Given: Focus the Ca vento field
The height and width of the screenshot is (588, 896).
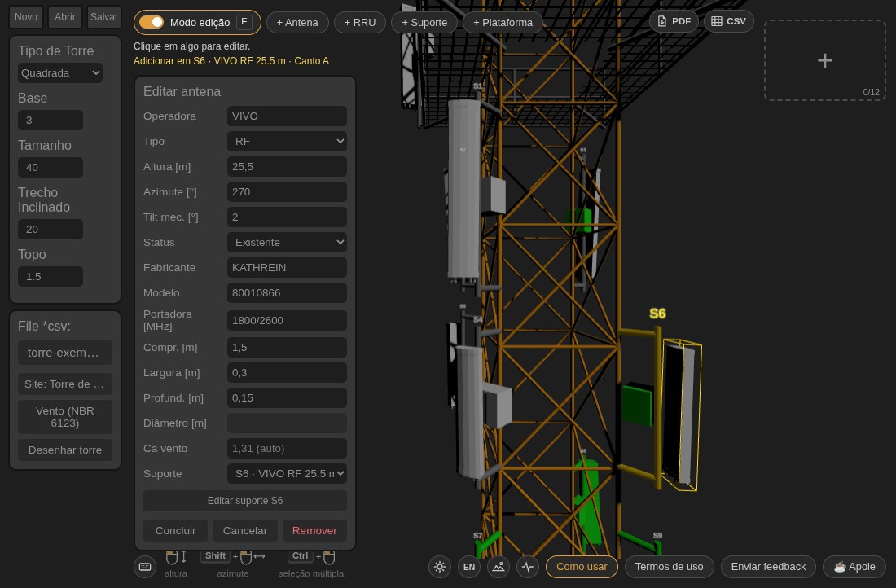Looking at the screenshot, I should [x=287, y=449].
